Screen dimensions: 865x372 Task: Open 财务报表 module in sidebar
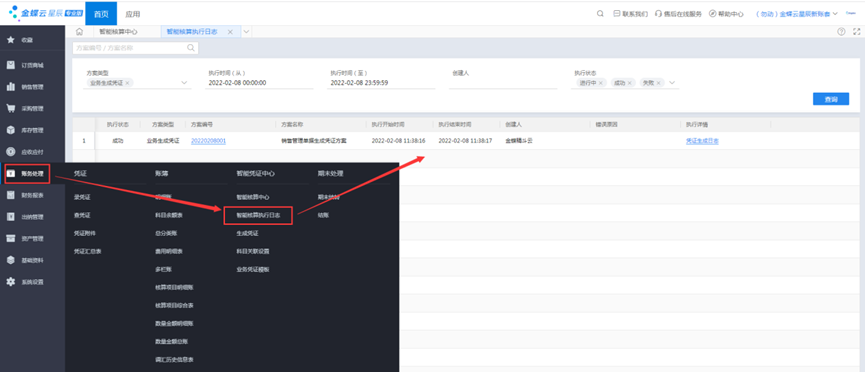(x=32, y=195)
